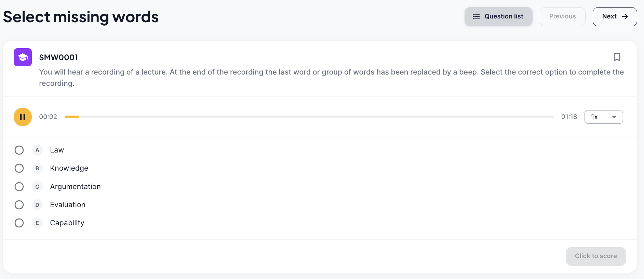Bookmark question SMW0001

pos(617,57)
